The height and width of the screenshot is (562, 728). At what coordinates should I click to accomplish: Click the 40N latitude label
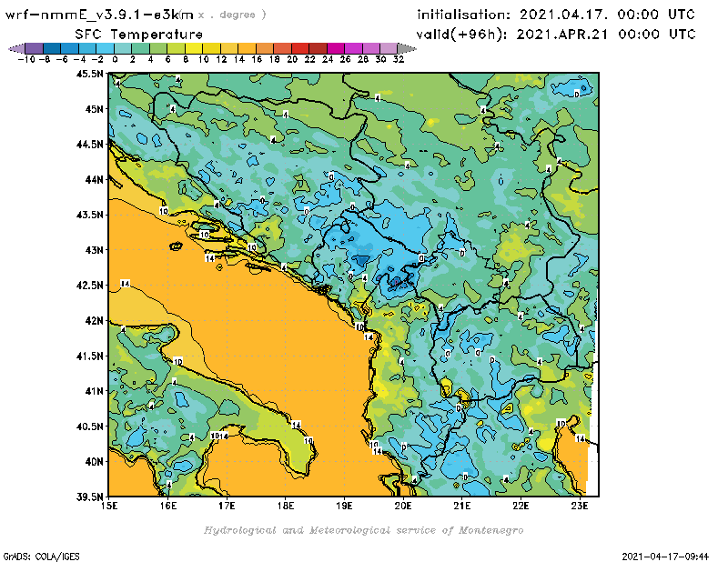95,462
